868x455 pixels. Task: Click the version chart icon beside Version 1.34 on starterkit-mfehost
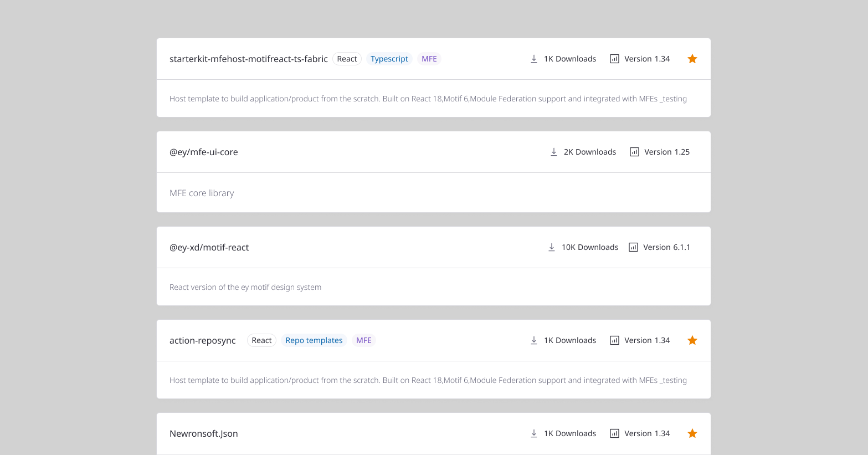[x=614, y=58]
